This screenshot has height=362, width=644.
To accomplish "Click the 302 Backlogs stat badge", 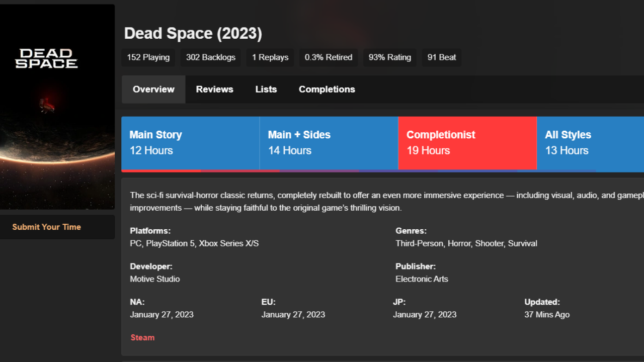I will click(x=210, y=57).
